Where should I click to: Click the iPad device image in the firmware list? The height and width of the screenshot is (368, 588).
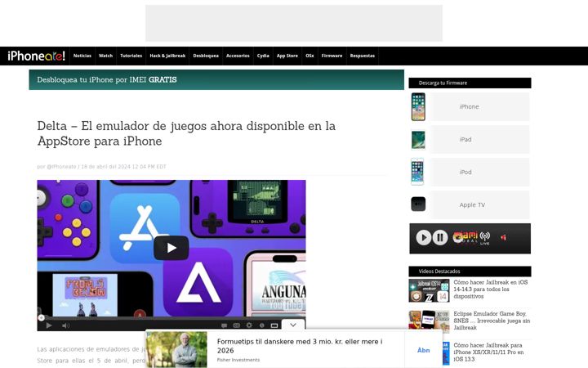tap(418, 140)
